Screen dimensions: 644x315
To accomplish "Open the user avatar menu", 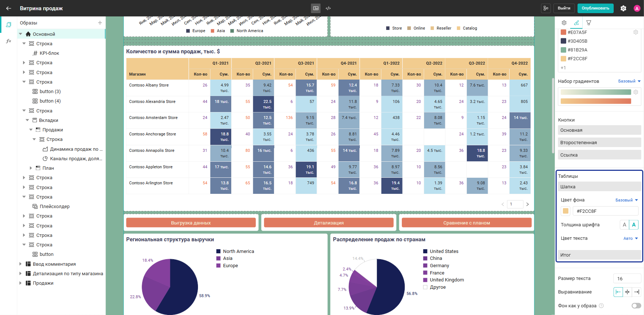I will (x=637, y=8).
